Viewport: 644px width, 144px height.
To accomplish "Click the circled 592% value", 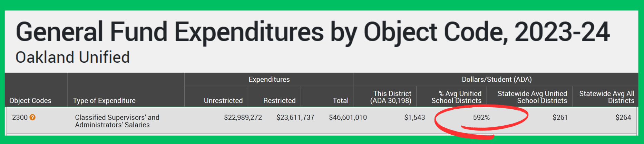I will click(481, 117).
